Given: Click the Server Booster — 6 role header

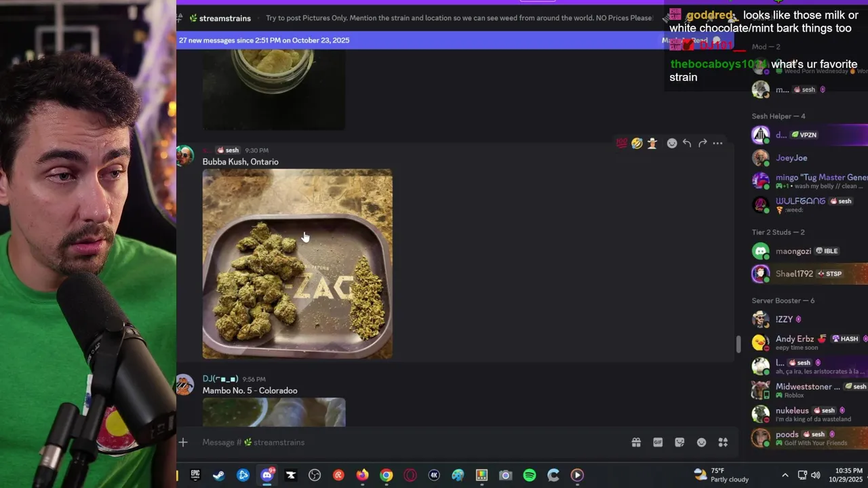Looking at the screenshot, I should [783, 300].
